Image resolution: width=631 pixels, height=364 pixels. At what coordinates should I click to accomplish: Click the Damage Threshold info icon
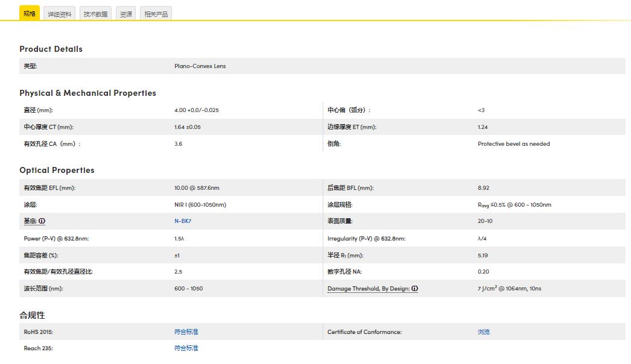click(x=415, y=289)
